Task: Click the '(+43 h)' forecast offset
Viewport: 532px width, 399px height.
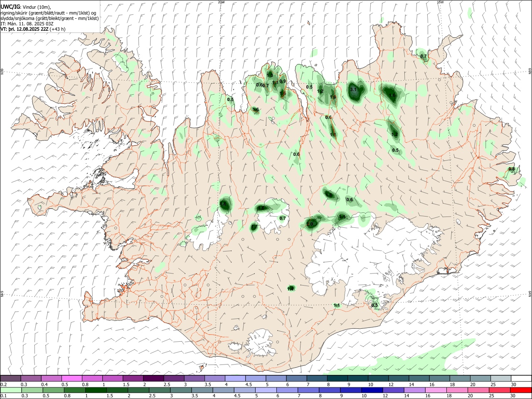Action: point(57,29)
